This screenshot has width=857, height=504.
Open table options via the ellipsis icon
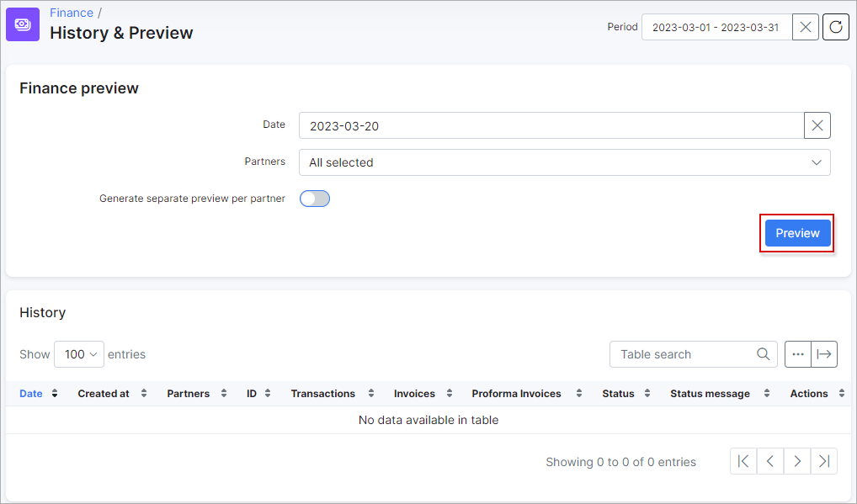click(x=798, y=354)
